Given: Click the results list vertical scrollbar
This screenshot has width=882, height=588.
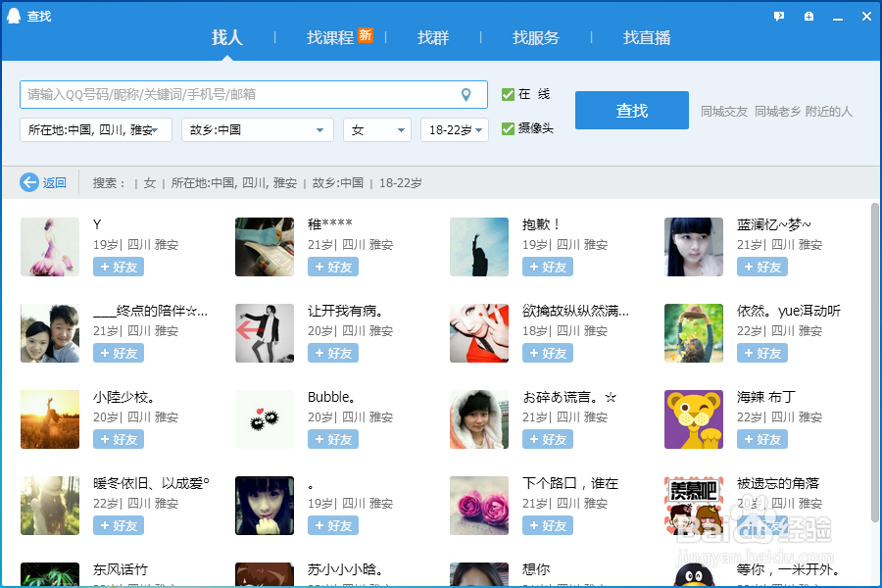Looking at the screenshot, I should point(875,364).
